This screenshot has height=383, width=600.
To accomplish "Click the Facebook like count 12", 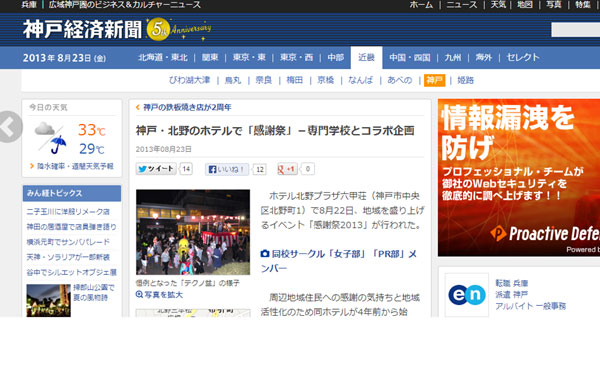I will pos(260,169).
